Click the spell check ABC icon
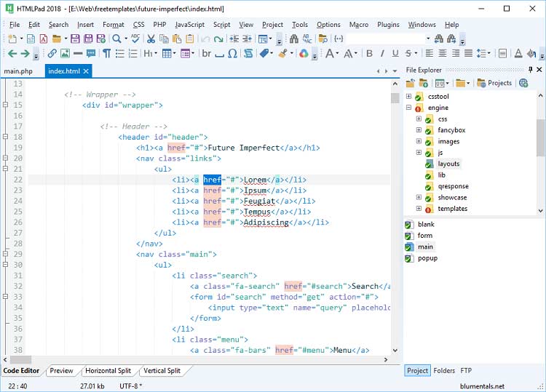This screenshot has height=392, width=546. click(x=135, y=39)
